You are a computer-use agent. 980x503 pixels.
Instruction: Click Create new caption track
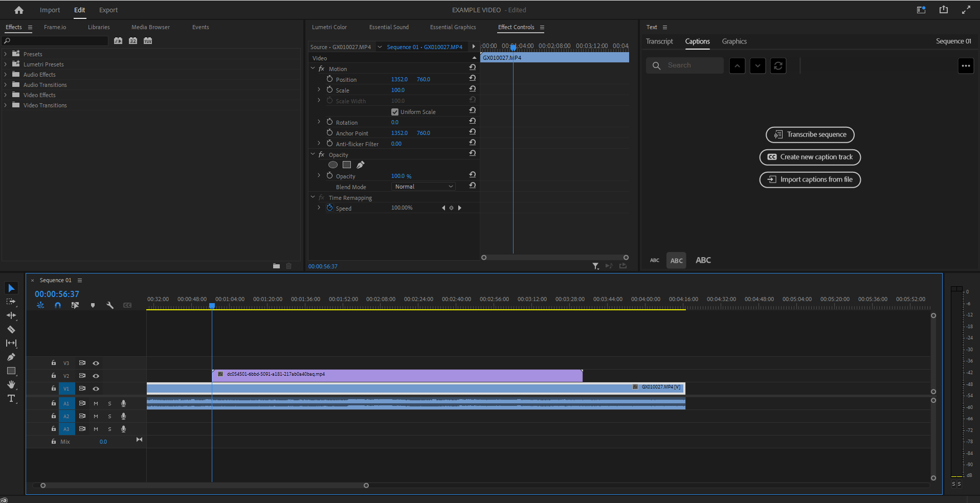click(x=810, y=157)
